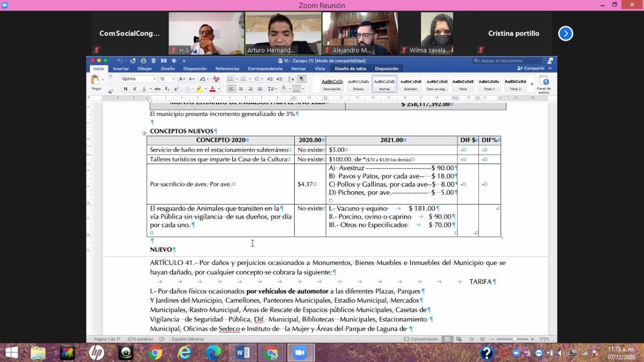Switch to the Diseño de tabla tab
Screen dimensions: 644x362
click(350, 69)
